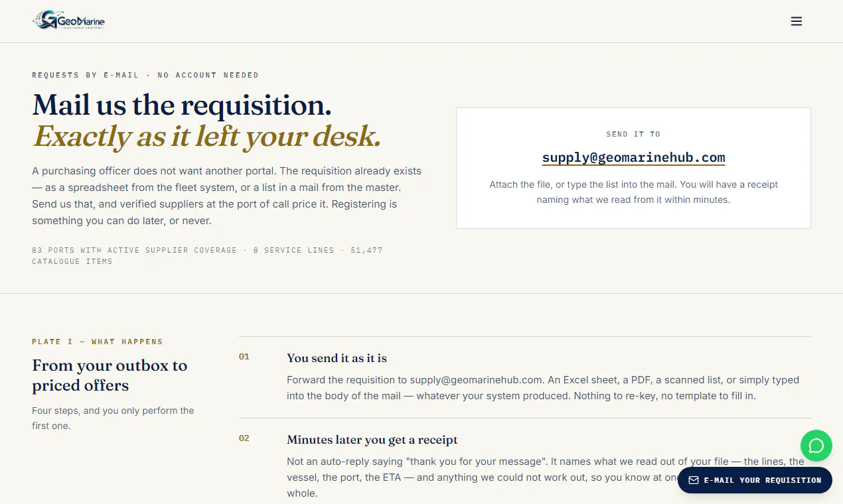Viewport: 843px width, 504px height.
Task: Click the 'Plate I — What happens' label
Action: [x=97, y=342]
